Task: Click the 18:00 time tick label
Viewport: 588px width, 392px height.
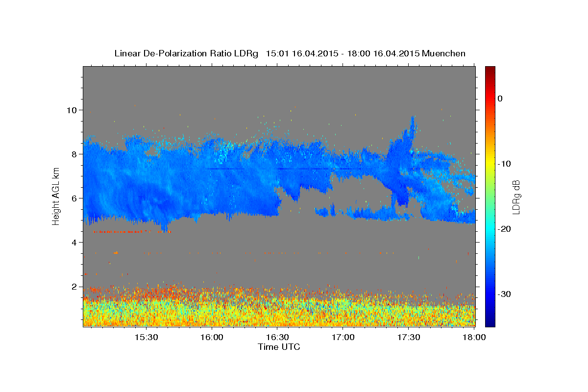Action: click(474, 337)
